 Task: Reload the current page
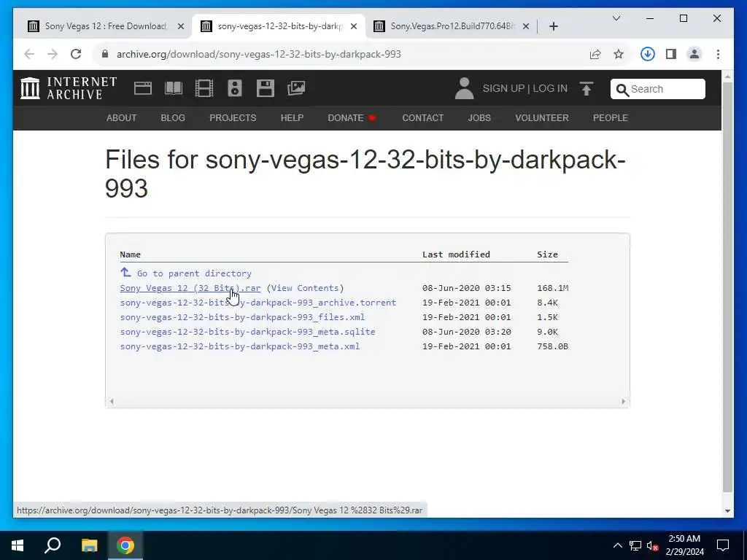(76, 54)
